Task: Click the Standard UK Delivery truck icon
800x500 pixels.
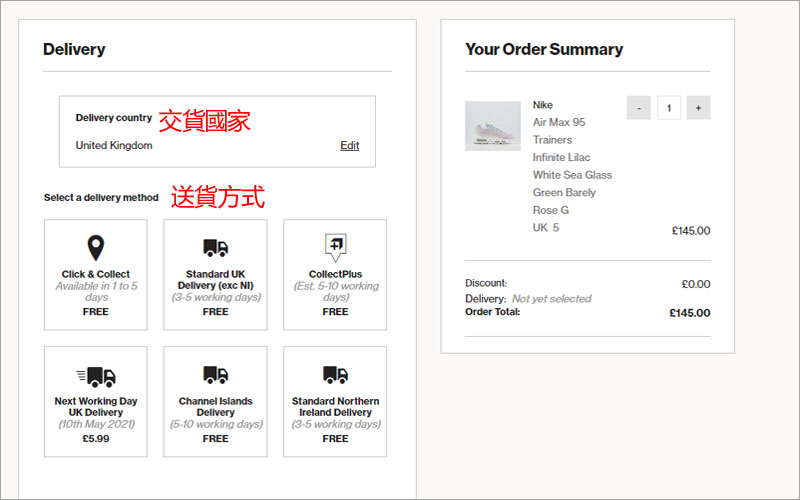Action: 215,248
